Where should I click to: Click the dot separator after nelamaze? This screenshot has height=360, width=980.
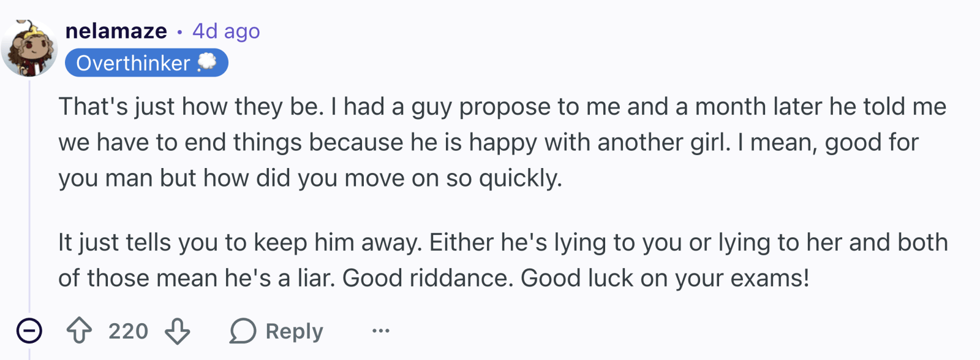pyautogui.click(x=179, y=31)
